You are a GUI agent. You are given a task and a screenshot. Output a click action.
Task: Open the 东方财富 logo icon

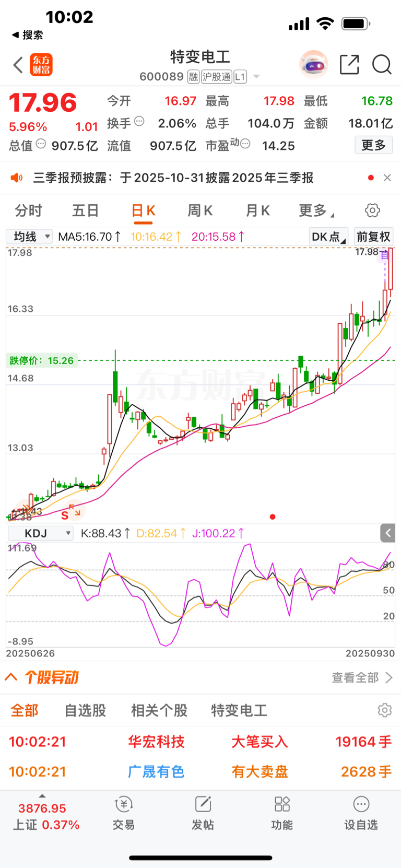tap(41, 65)
